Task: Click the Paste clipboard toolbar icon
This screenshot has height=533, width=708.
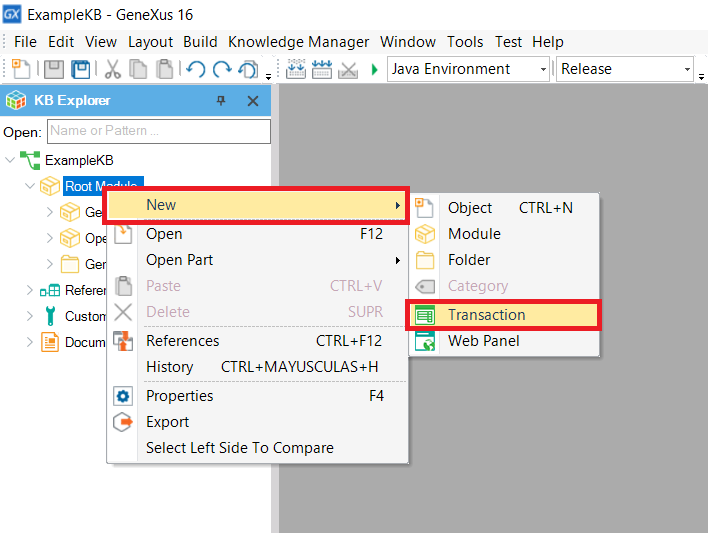Action: click(x=164, y=69)
